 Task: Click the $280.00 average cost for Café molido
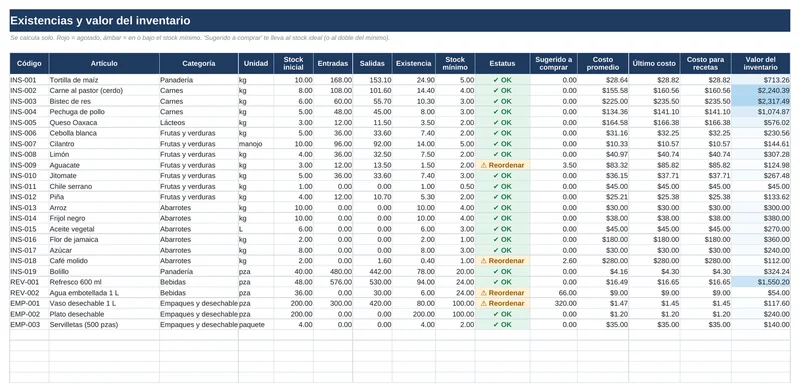(603, 261)
